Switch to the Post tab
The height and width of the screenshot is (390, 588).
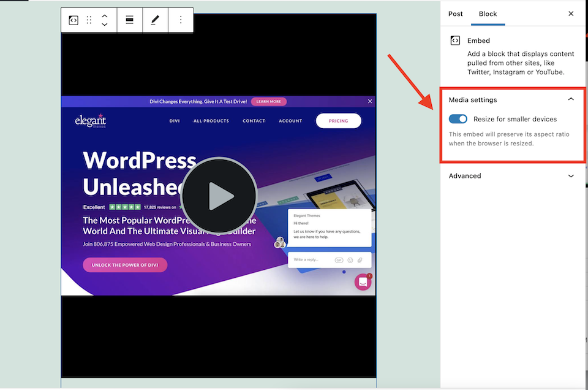(455, 13)
